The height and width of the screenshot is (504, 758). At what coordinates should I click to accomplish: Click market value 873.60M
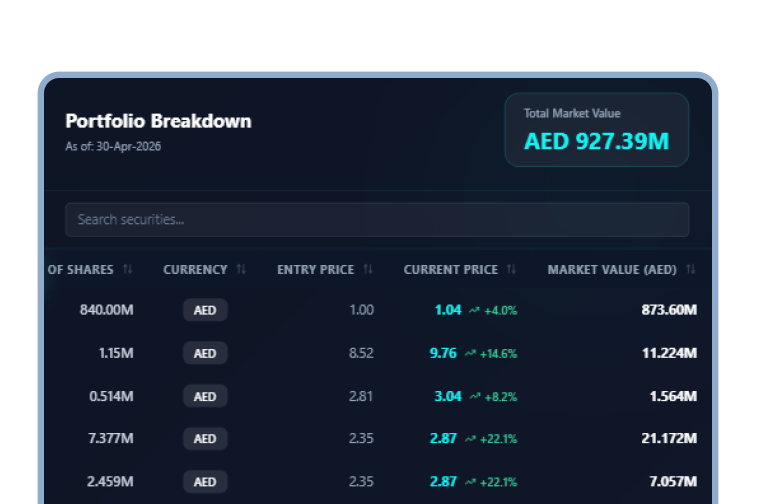point(669,310)
